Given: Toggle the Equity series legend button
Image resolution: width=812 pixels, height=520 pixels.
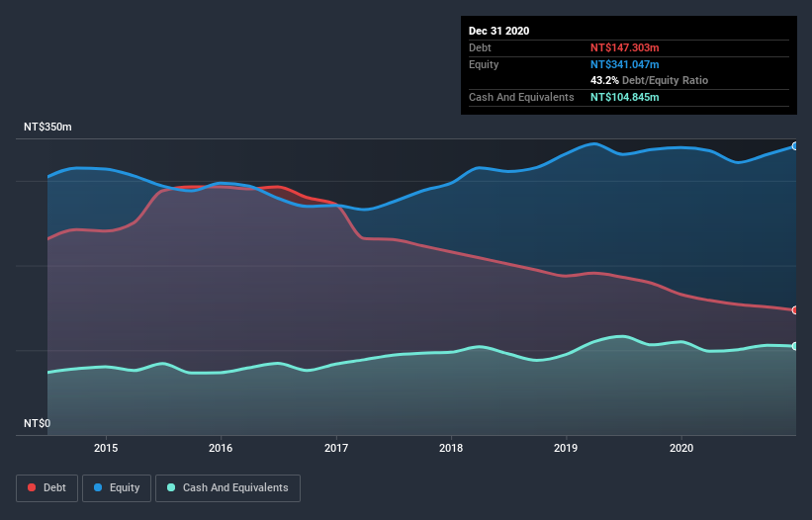Looking at the screenshot, I should [117, 488].
